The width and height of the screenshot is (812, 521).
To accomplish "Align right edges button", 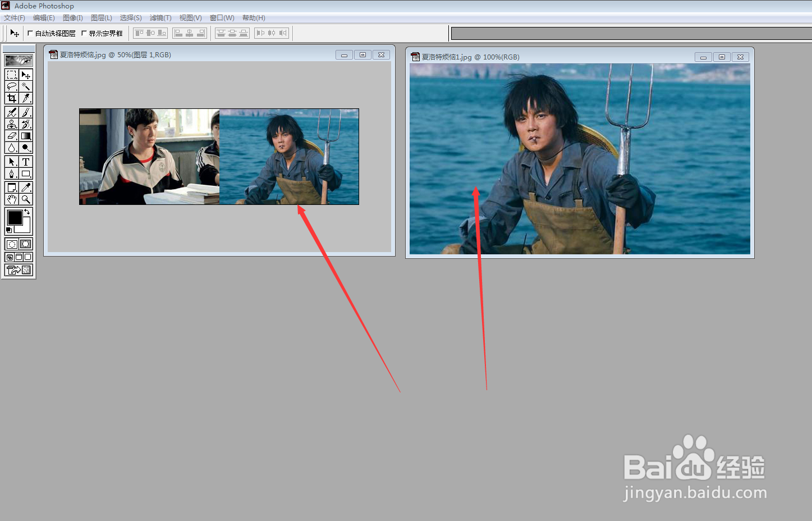I will click(x=201, y=33).
